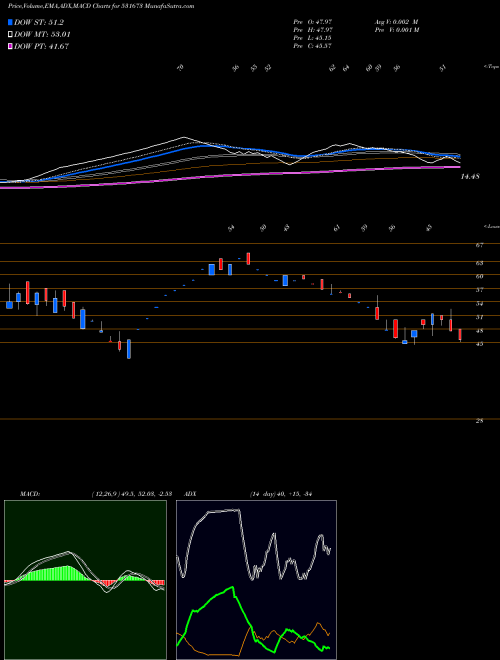Screen dimensions: 500x660
Task: Click the white ADX line plateau
Action: click(223, 511)
